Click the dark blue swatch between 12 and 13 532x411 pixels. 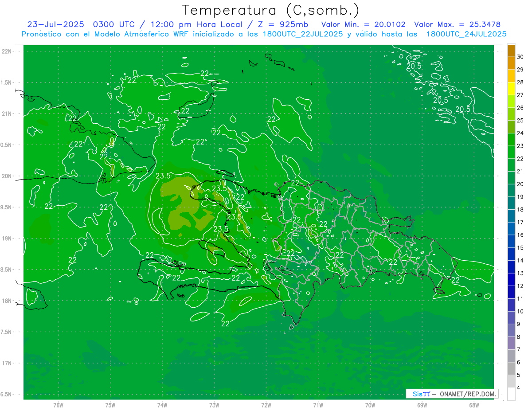coord(511,280)
